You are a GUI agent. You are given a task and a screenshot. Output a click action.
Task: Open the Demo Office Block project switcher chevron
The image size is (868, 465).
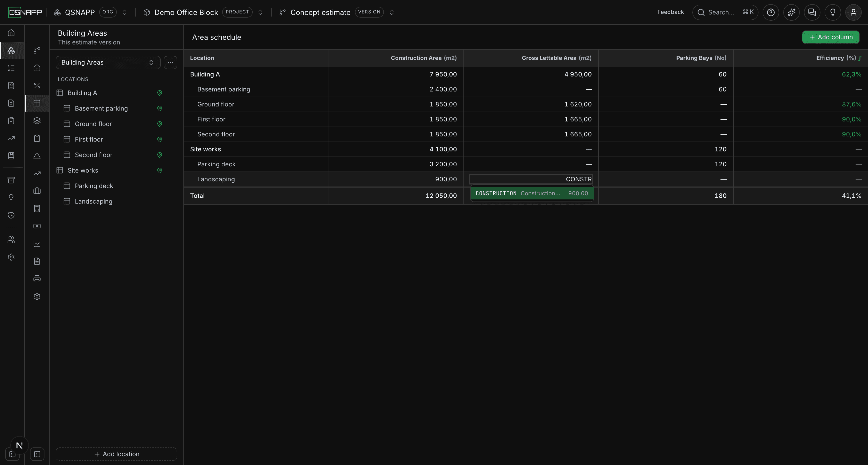(260, 12)
